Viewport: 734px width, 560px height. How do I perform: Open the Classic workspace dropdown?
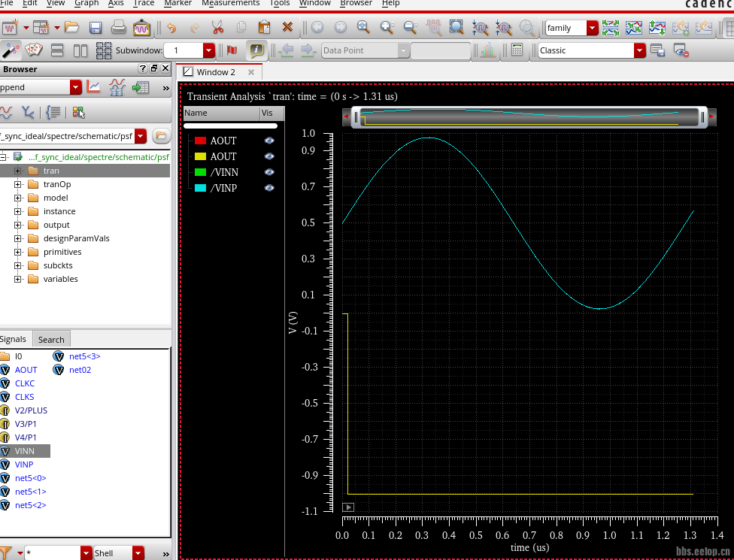coord(639,50)
